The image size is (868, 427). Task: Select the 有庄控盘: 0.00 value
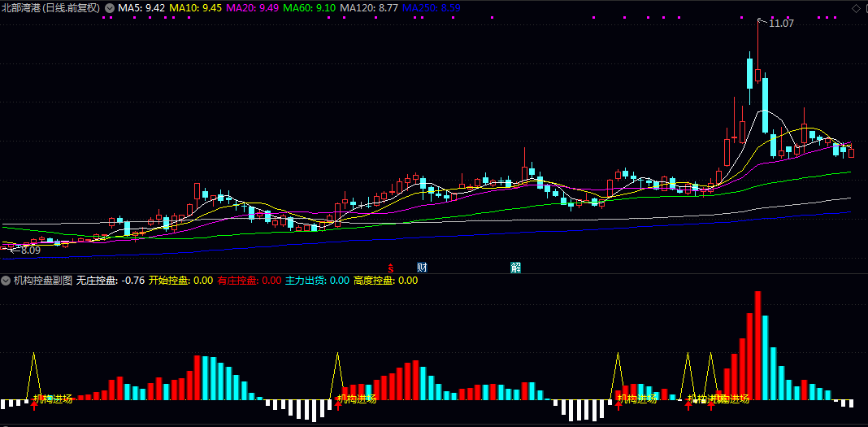pos(250,281)
